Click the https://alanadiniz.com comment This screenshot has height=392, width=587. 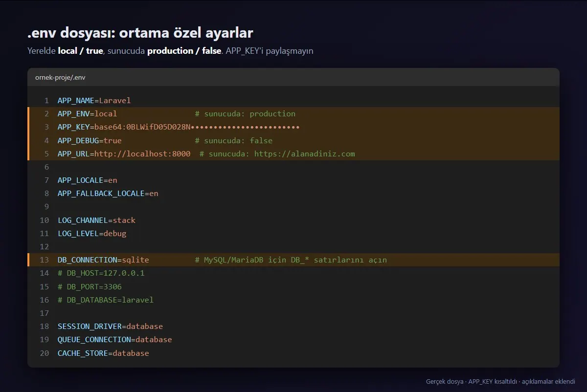pyautogui.click(x=277, y=153)
